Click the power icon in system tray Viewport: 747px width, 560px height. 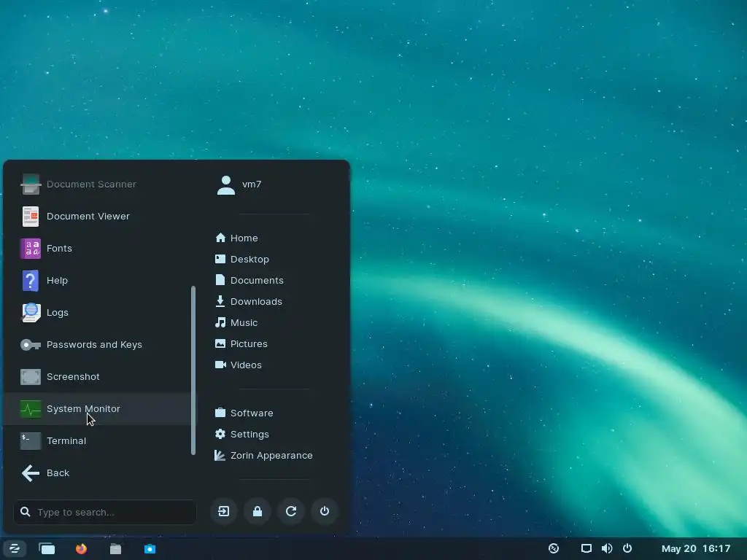click(x=627, y=548)
